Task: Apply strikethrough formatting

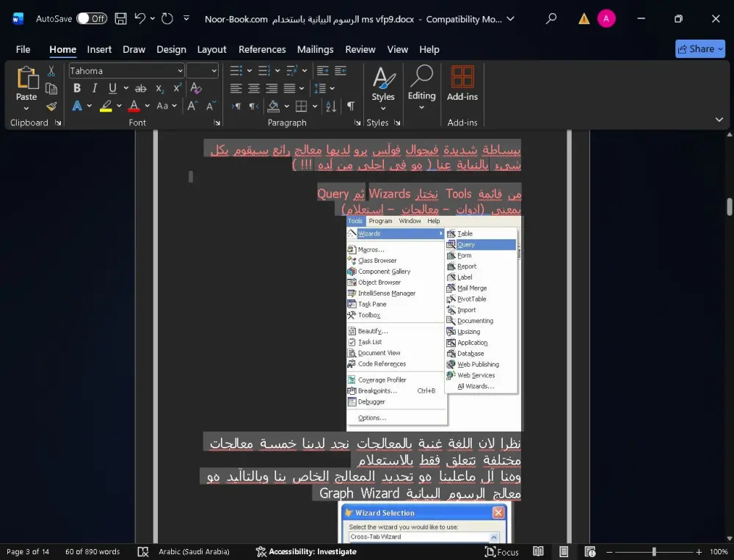Action: (x=142, y=87)
